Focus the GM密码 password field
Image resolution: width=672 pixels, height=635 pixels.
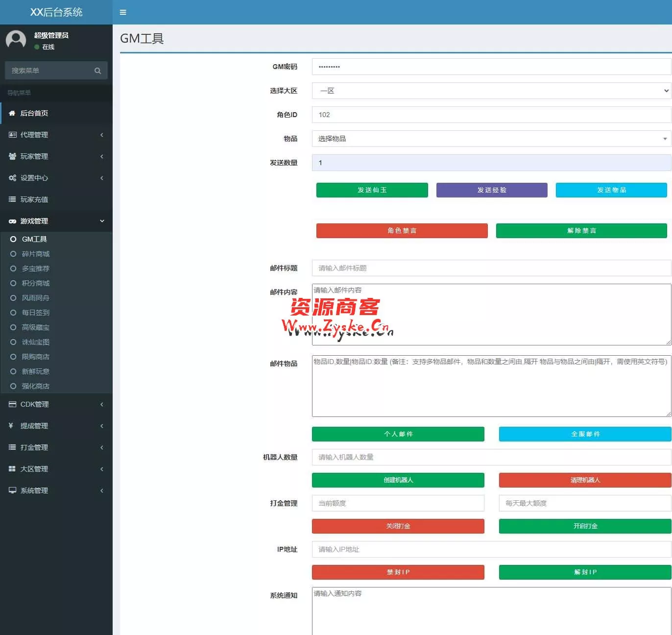(491, 67)
